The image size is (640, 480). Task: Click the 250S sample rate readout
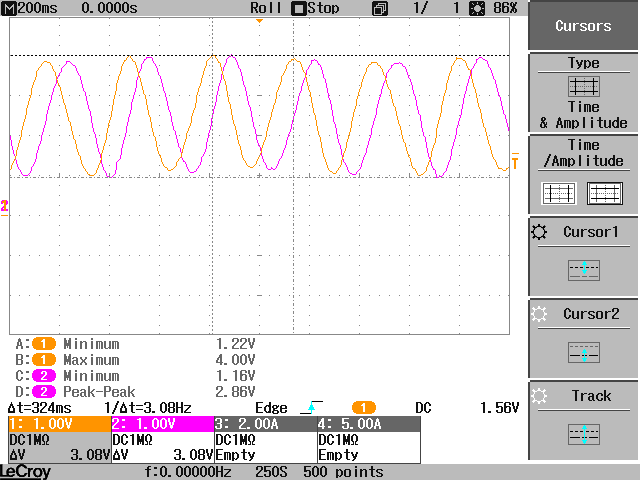pyautogui.click(x=271, y=472)
